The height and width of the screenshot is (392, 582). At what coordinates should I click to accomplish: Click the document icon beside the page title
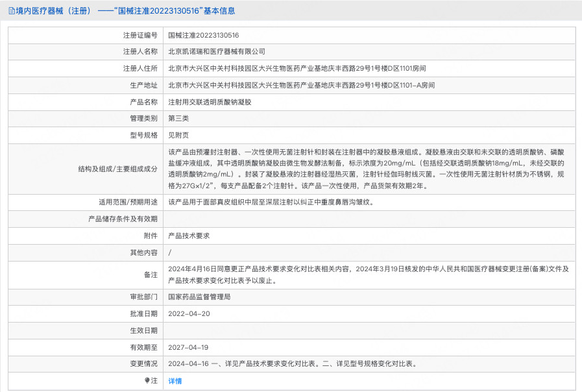[x=12, y=11]
